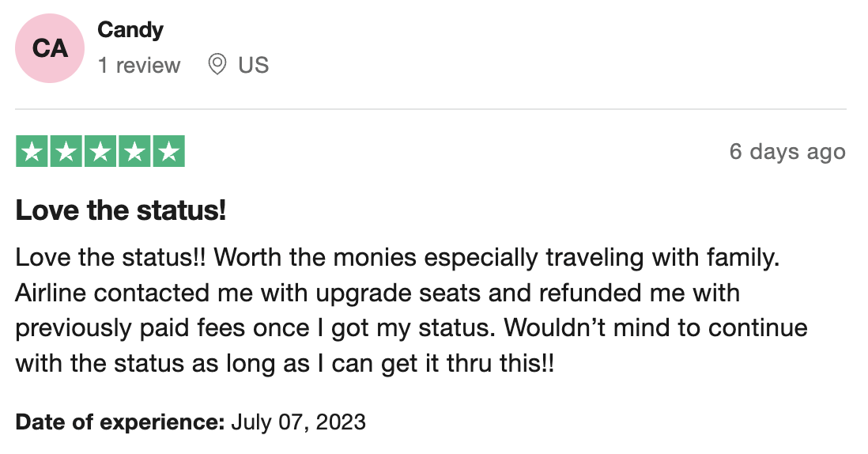Click the second green star
868x454 pixels.
coord(66,151)
